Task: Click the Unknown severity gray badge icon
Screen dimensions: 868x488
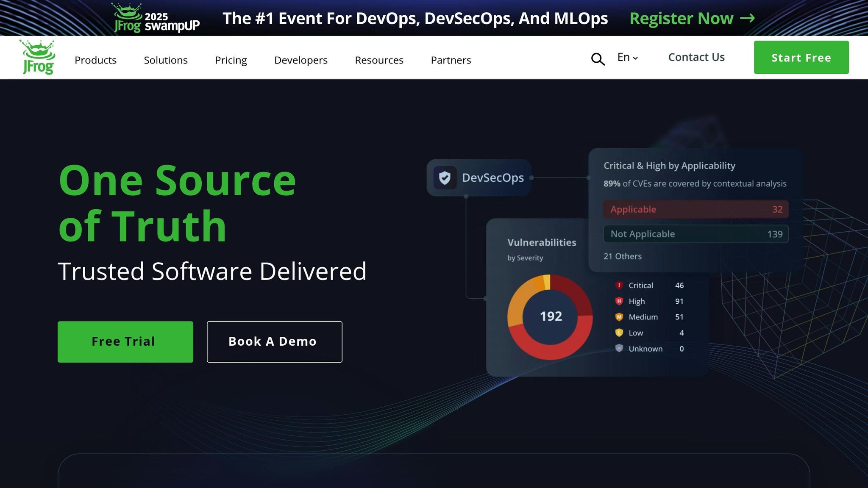Action: point(619,348)
